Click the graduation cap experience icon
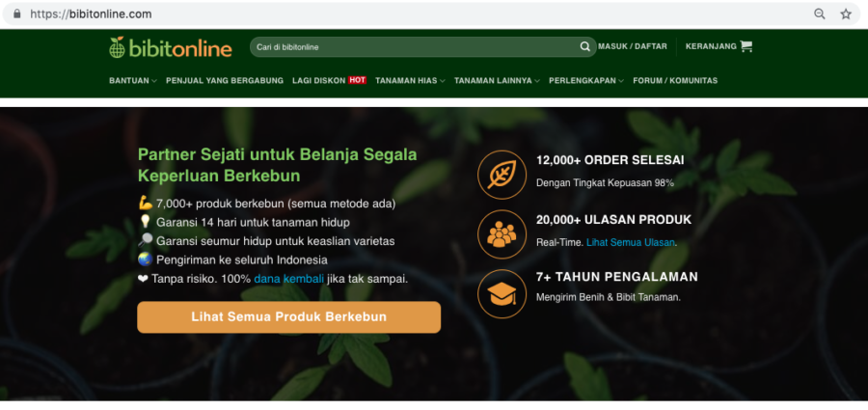The image size is (868, 410). point(502,293)
